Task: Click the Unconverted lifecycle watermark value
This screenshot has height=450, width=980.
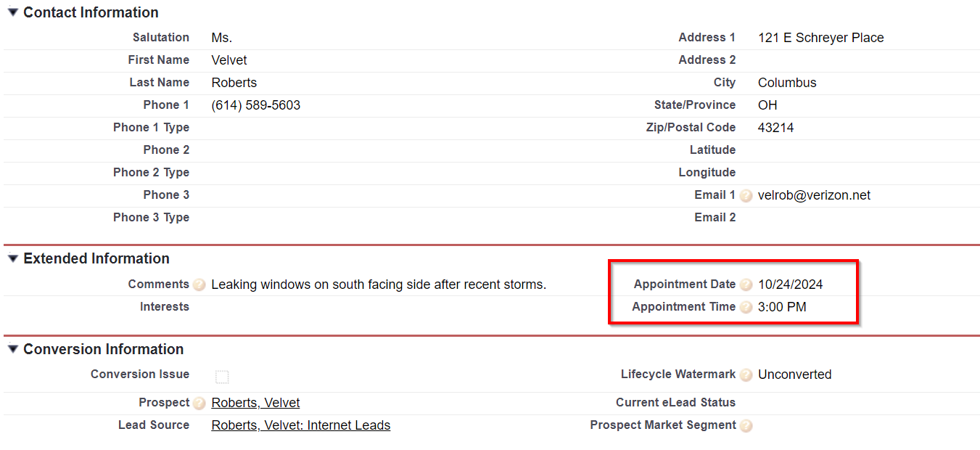Action: click(x=795, y=375)
